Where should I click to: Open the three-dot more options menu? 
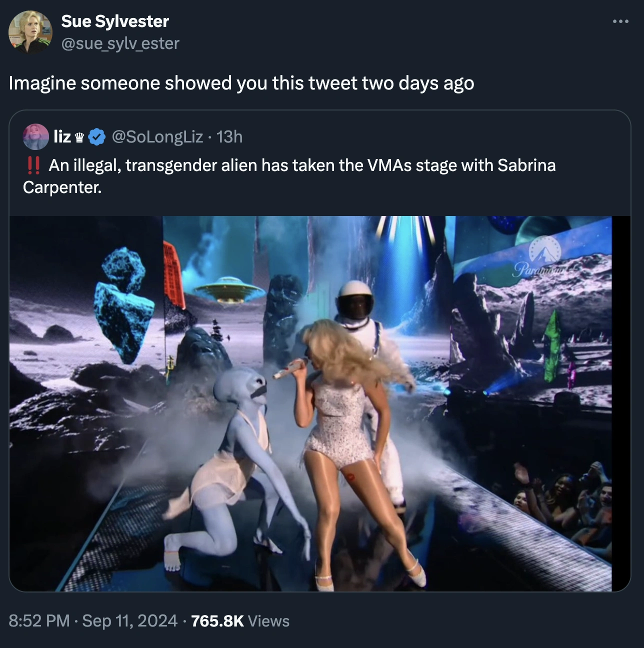[620, 21]
